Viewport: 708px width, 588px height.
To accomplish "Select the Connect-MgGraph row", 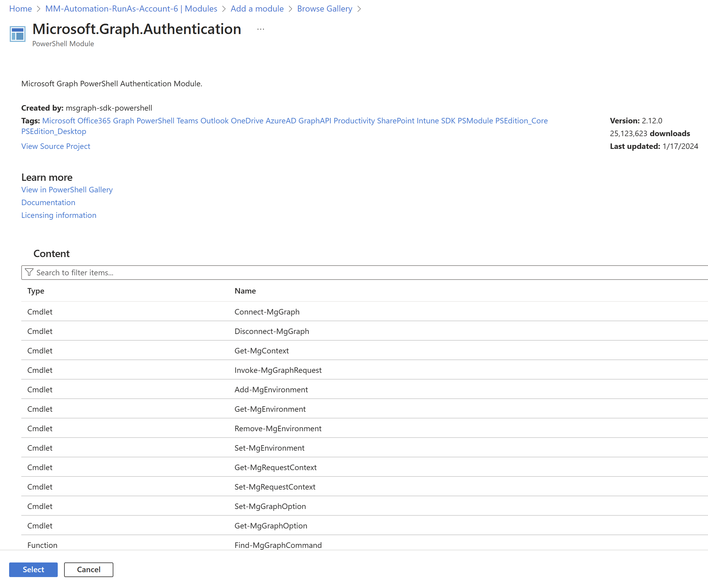I will pos(364,311).
